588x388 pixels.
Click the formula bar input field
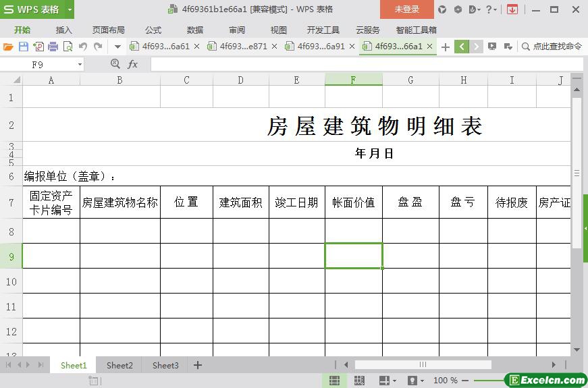point(365,64)
